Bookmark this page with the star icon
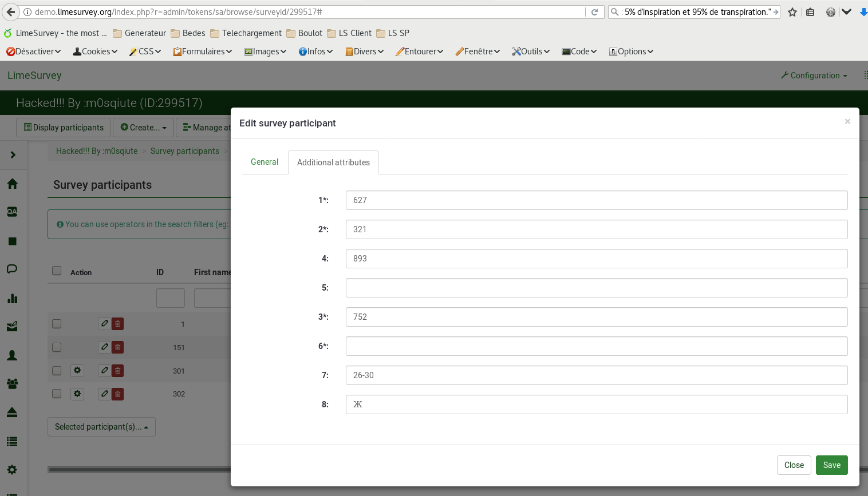The image size is (868, 496). pos(792,12)
